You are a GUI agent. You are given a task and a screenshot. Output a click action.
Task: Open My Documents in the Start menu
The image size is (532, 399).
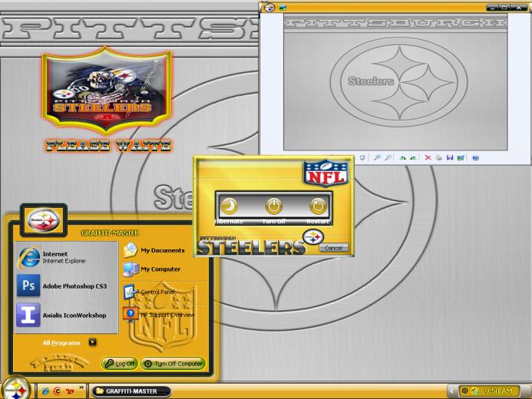154,250
